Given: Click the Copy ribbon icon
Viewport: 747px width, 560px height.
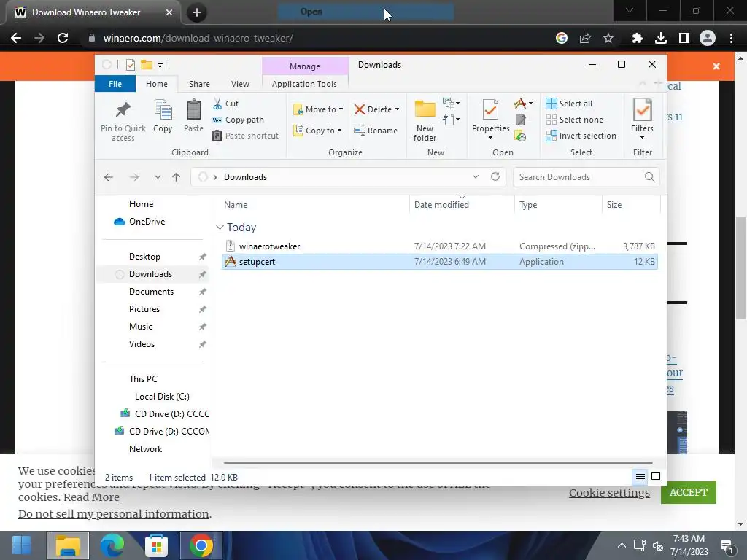Looking at the screenshot, I should coord(163,116).
